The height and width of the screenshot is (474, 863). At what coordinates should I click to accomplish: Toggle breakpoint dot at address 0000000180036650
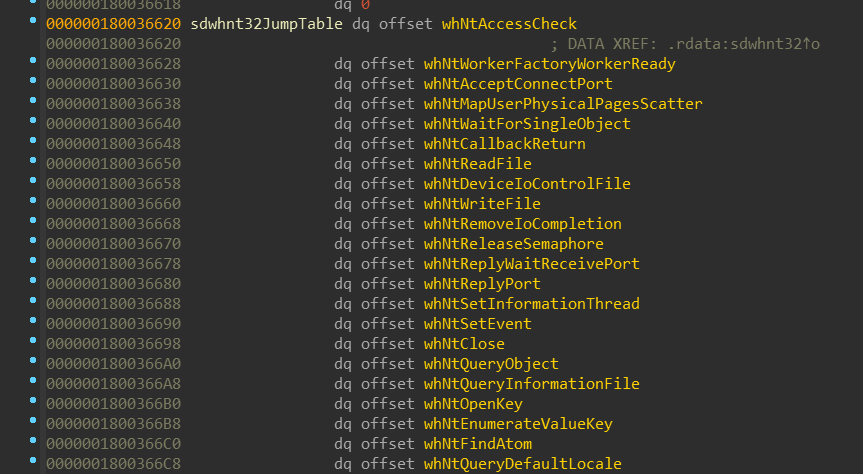33,160
